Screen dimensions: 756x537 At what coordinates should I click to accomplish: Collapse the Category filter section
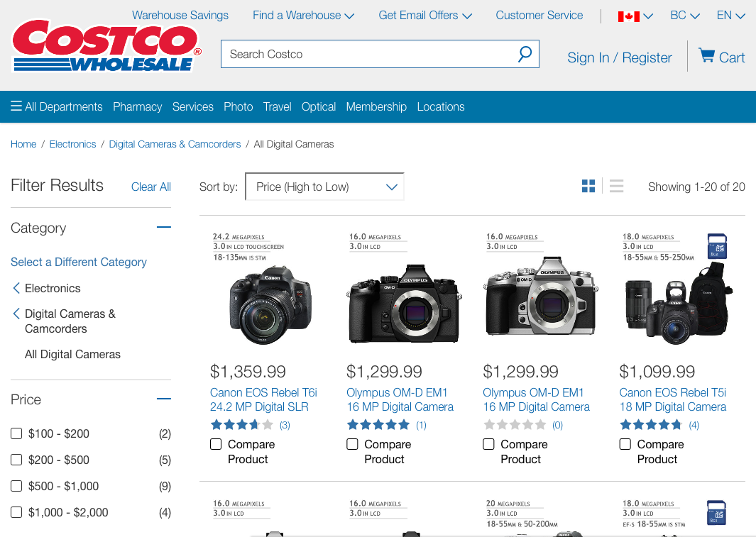(164, 228)
